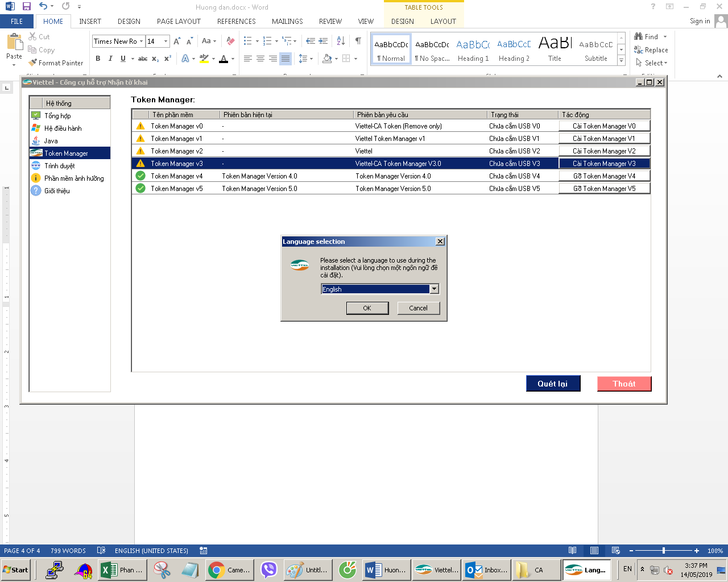Click Align Left icon
This screenshot has height=582, width=728.
[248, 59]
